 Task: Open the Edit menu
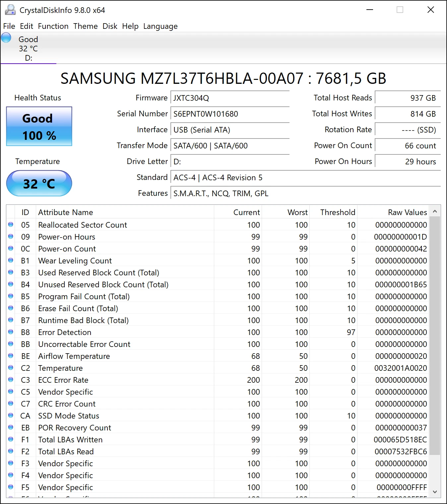tap(27, 26)
